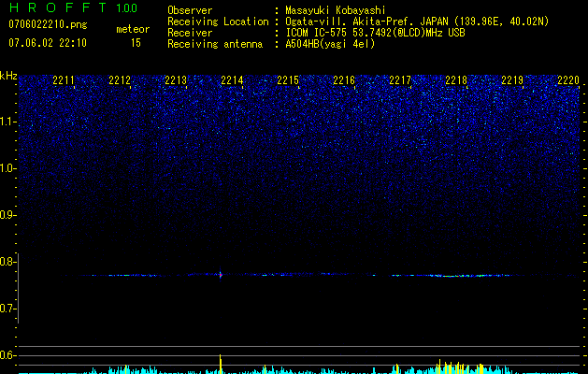Click the kHz axis unit label

[8, 76]
